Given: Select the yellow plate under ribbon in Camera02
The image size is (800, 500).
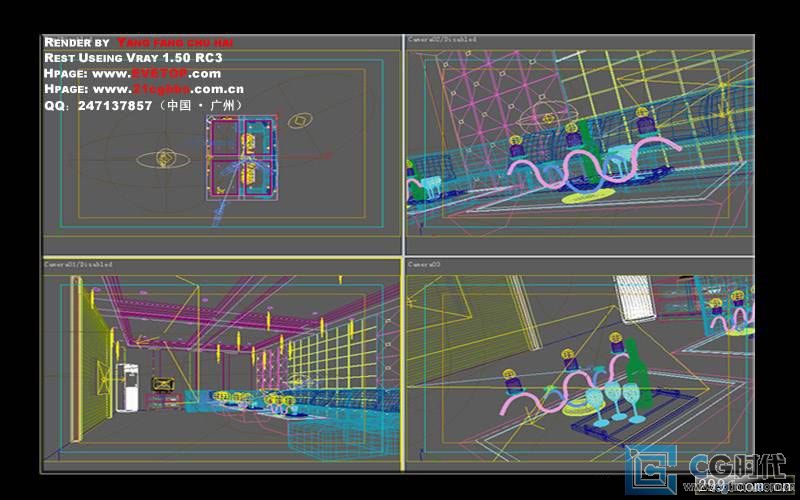Looking at the screenshot, I should [586, 197].
